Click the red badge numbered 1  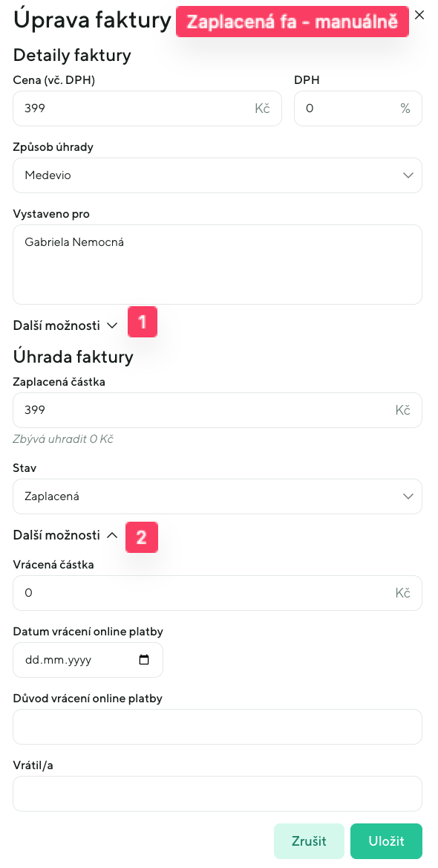pos(142,322)
